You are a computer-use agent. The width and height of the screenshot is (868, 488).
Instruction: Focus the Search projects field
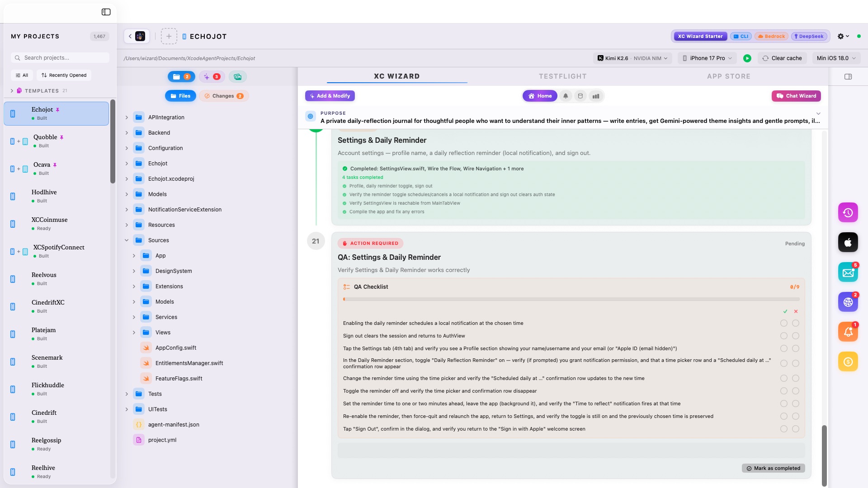click(x=60, y=58)
